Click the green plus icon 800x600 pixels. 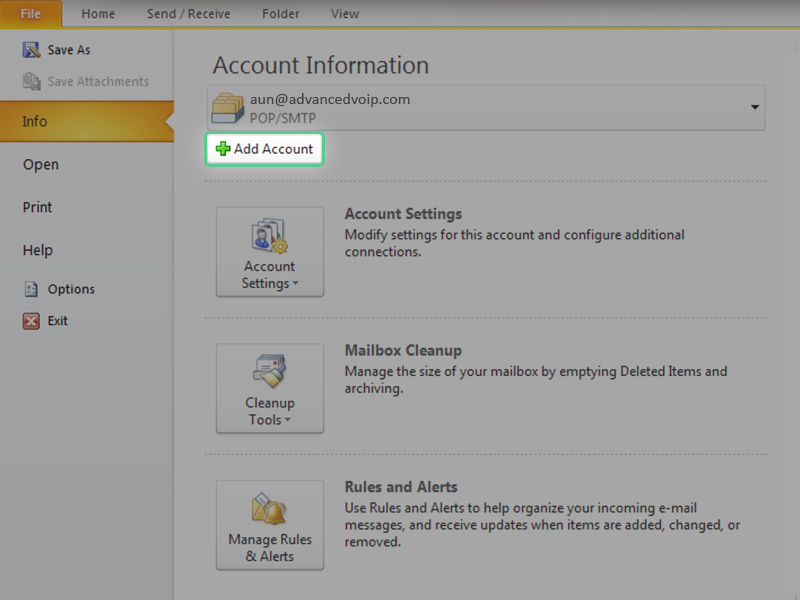pyautogui.click(x=223, y=149)
